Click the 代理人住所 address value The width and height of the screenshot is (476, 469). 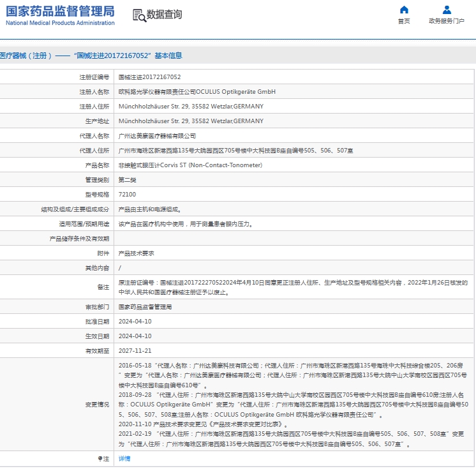[235, 151]
